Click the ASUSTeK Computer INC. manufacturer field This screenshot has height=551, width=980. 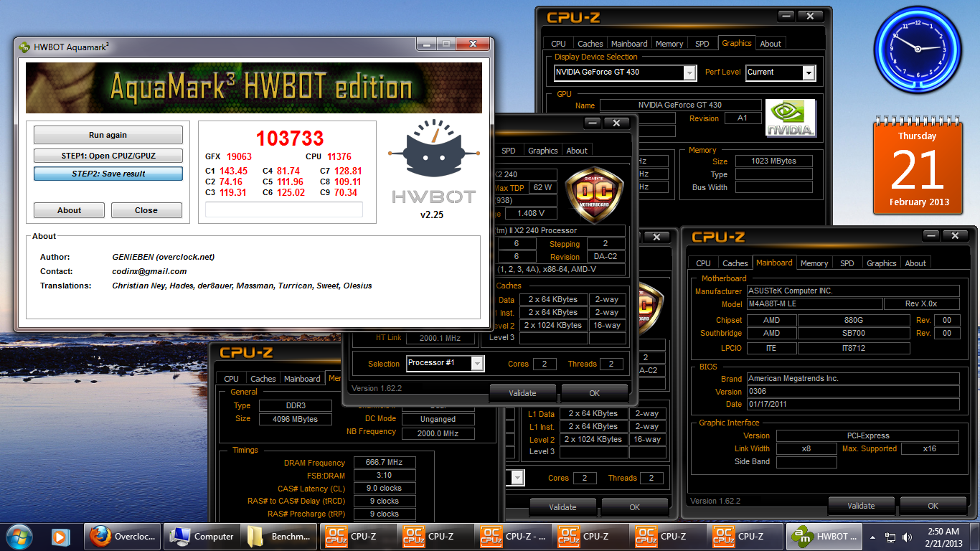click(x=853, y=291)
